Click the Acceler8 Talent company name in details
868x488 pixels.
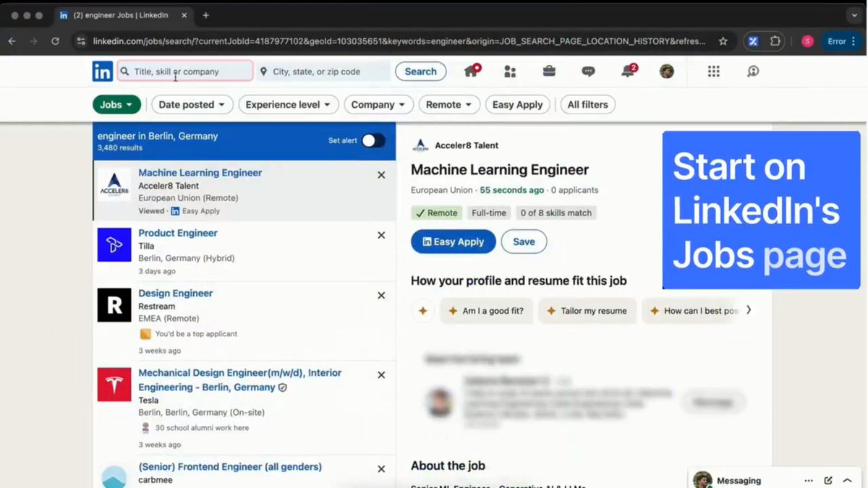[467, 145]
